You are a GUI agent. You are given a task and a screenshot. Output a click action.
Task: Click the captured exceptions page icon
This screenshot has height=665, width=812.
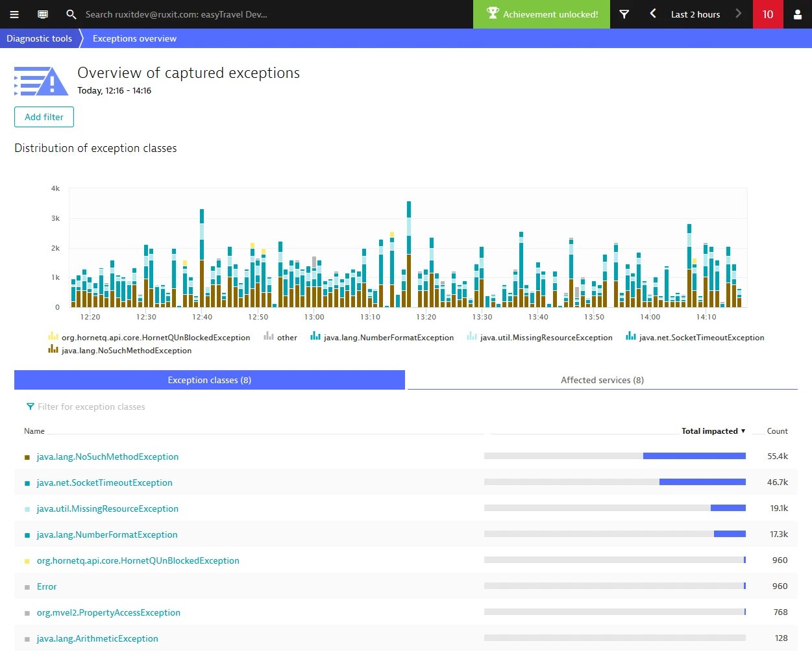[x=41, y=81]
